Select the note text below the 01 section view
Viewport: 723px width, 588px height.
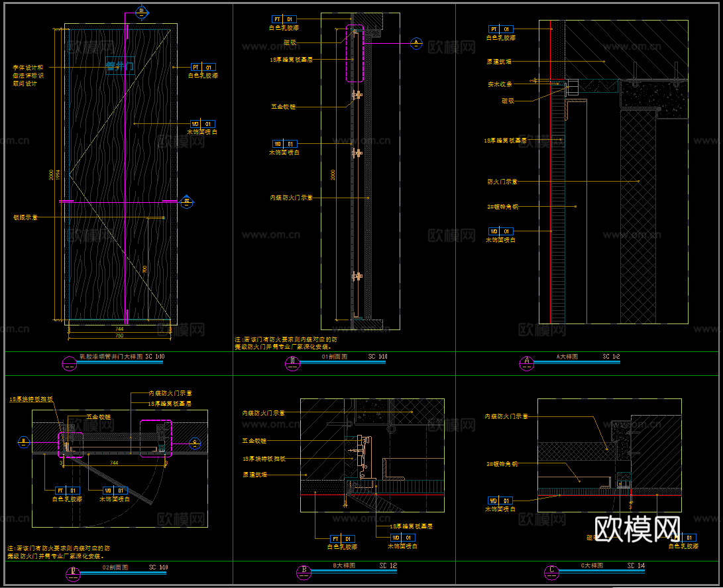pyautogui.click(x=286, y=343)
